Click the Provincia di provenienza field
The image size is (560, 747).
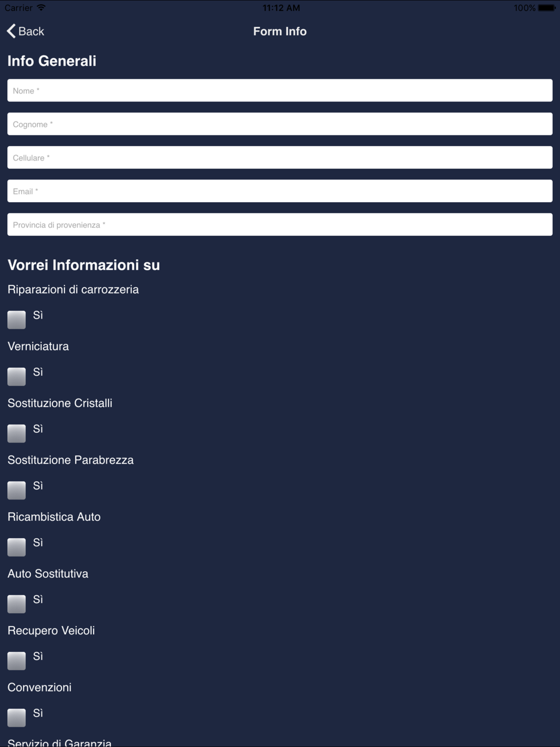click(280, 225)
